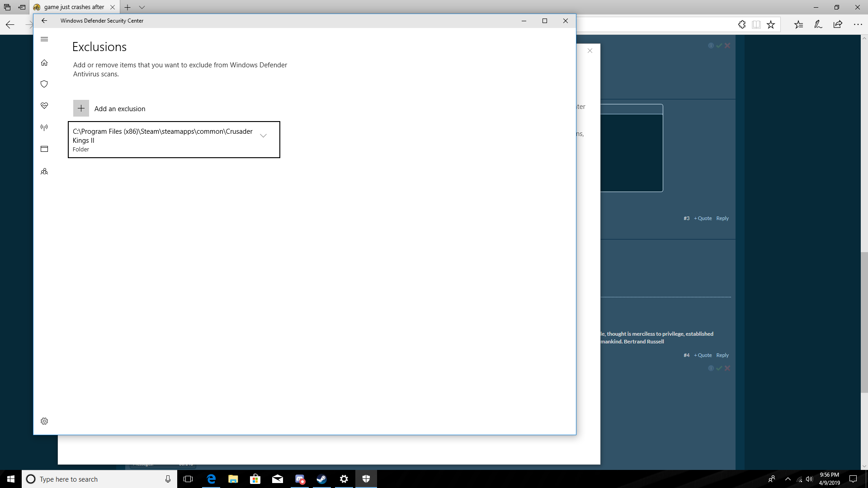Open Microsoft Store from taskbar
Screen dimensions: 868x488
pyautogui.click(x=255, y=479)
